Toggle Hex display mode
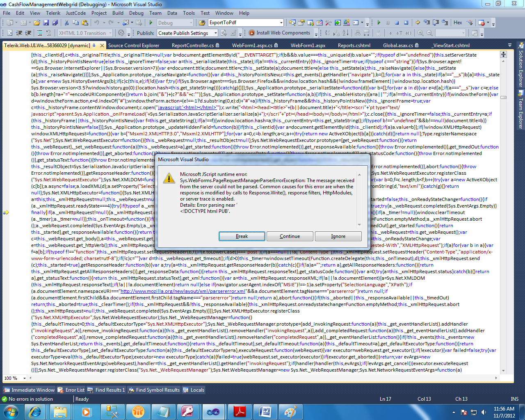The width and height of the screenshot is (525, 420). [x=458, y=23]
